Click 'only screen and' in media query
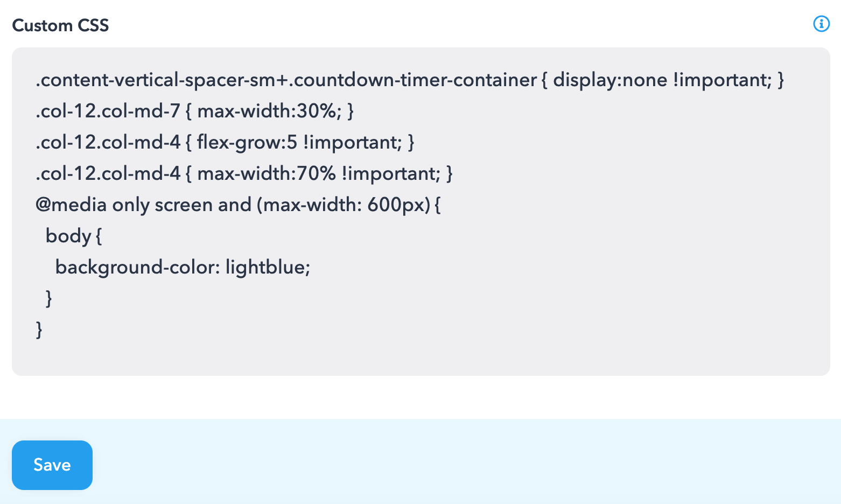Viewport: 841px width, 504px height. click(x=181, y=205)
